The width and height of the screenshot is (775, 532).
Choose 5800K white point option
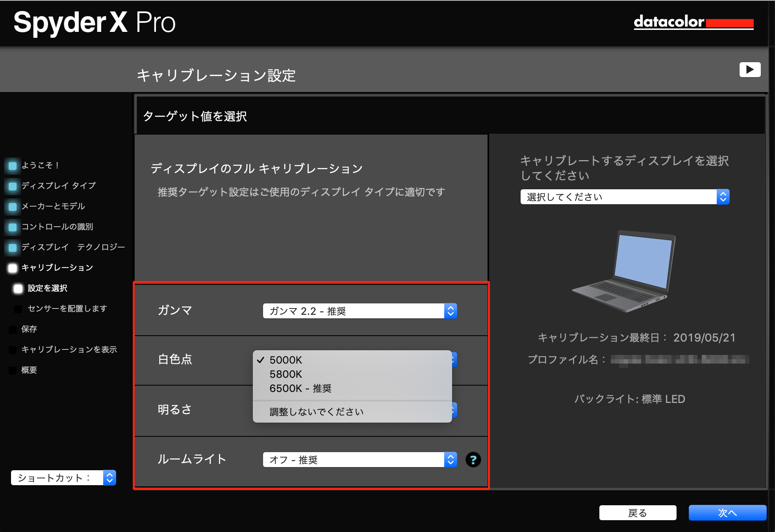coord(352,374)
